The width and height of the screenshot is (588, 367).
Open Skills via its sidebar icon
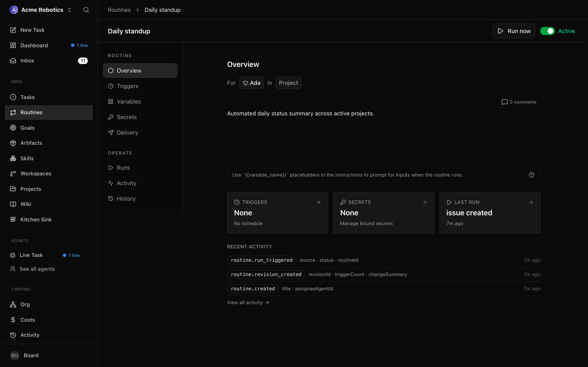pos(13,158)
